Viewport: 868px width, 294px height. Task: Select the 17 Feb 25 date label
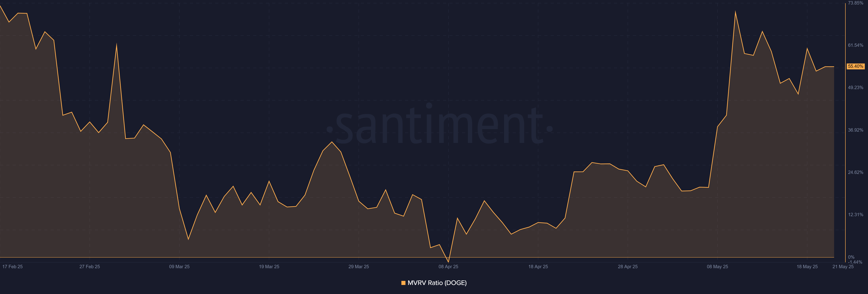tap(12, 267)
